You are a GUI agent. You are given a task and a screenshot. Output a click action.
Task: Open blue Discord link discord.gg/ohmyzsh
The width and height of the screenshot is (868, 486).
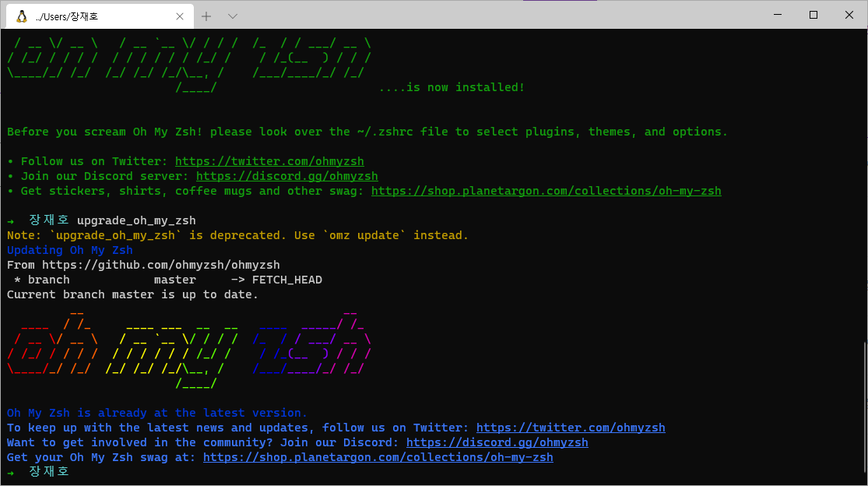[x=497, y=443]
